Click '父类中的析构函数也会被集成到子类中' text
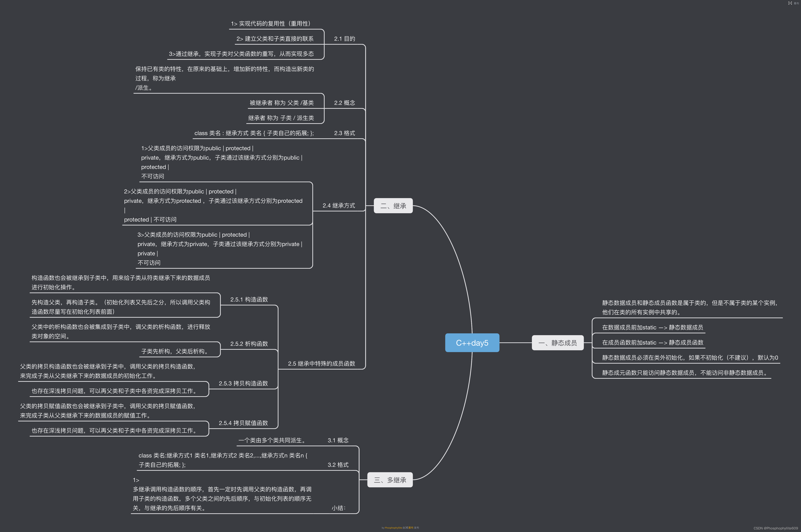 [x=121, y=332]
